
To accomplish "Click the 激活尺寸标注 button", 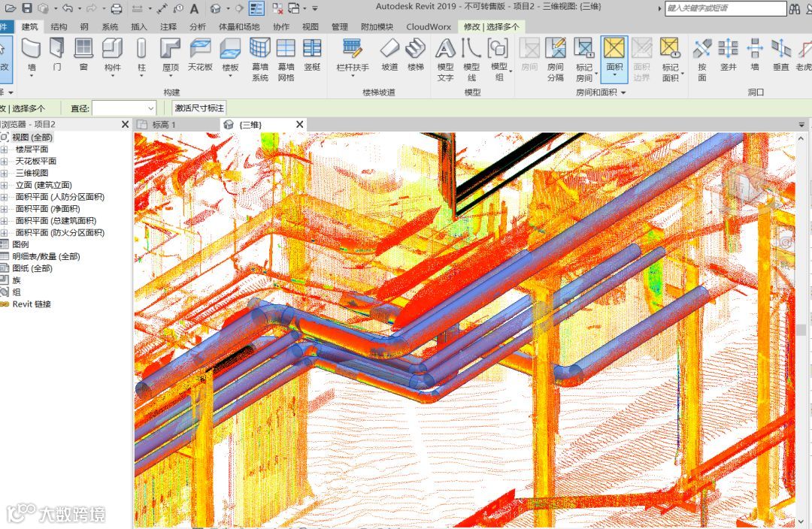I will click(x=199, y=108).
